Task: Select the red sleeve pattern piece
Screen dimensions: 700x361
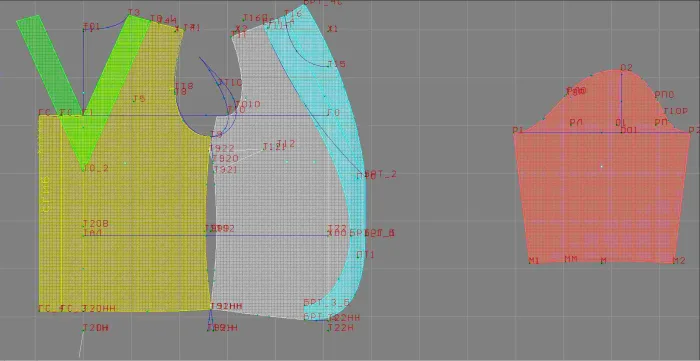Action: coord(601,178)
